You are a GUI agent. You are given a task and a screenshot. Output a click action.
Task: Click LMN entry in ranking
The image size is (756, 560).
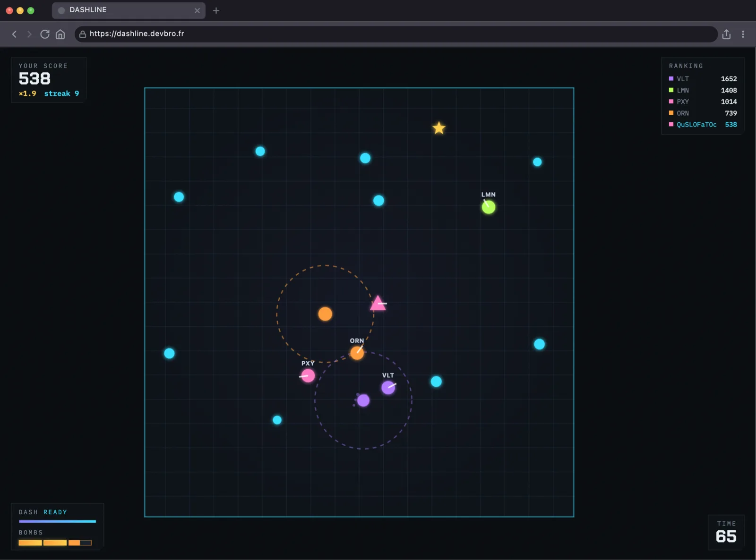point(703,90)
